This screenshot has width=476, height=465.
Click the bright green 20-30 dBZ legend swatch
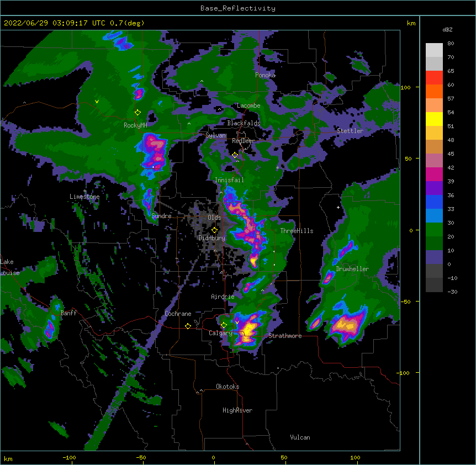(434, 230)
